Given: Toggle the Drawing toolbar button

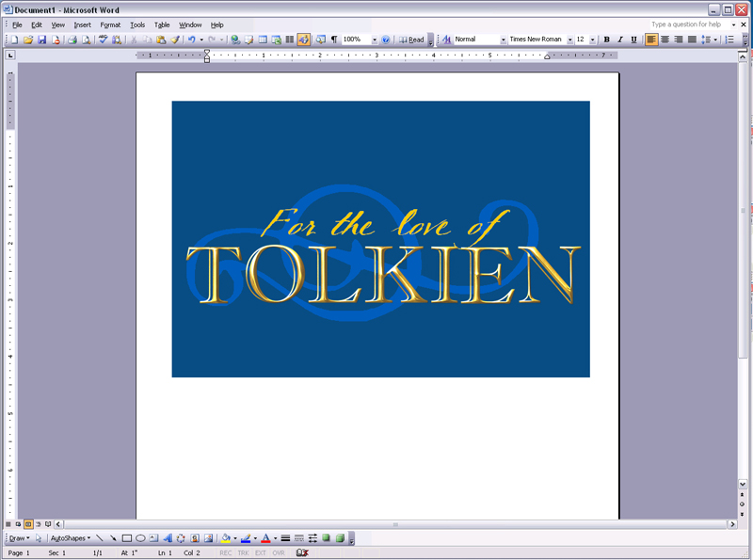Looking at the screenshot, I should (x=303, y=40).
